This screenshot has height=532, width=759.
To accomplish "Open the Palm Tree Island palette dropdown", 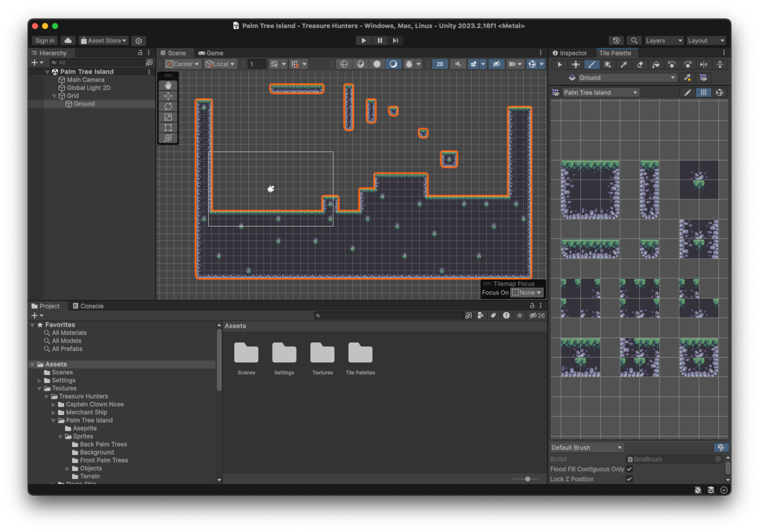I will pyautogui.click(x=601, y=93).
